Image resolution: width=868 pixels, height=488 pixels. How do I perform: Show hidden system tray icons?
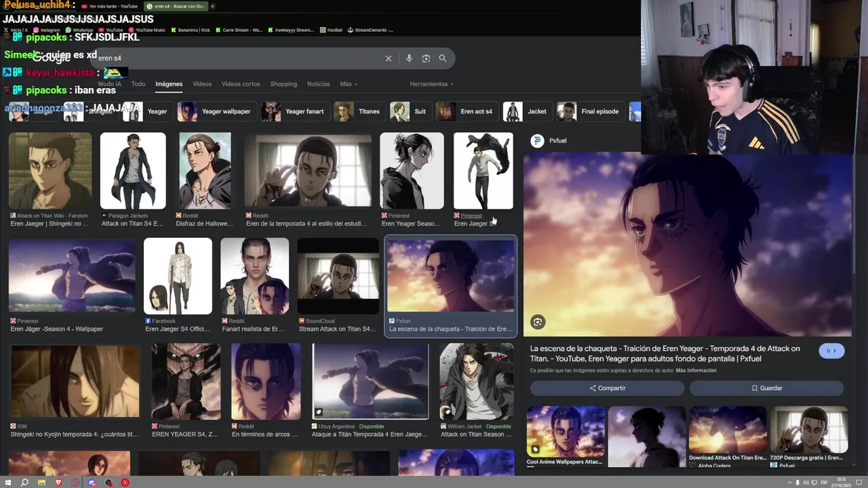click(x=790, y=483)
